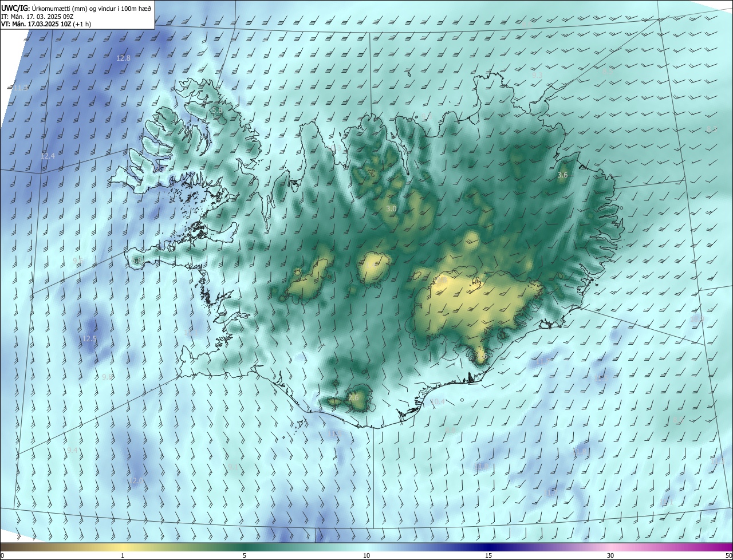Click the 10.4 value near the south coast

click(x=438, y=402)
